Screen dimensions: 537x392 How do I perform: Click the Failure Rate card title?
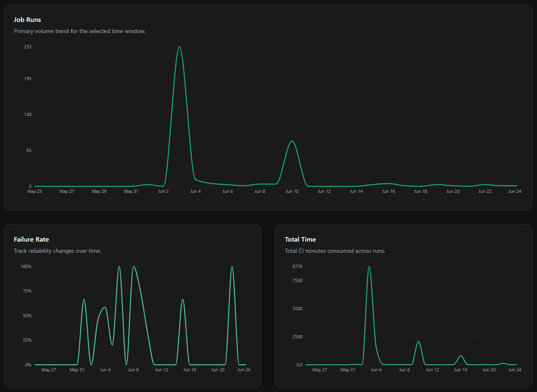31,240
